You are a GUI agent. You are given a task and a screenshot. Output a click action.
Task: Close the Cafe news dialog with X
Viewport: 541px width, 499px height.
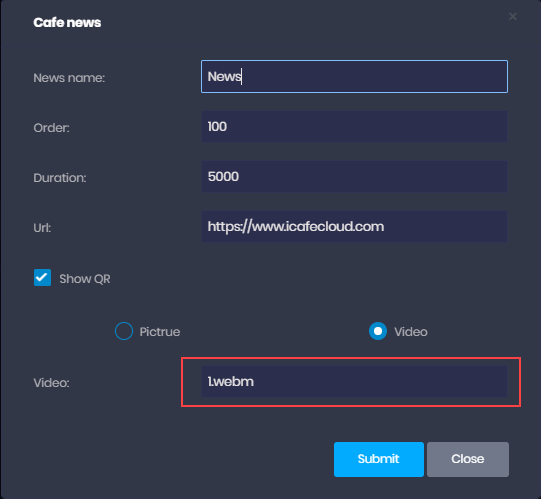[x=513, y=16]
